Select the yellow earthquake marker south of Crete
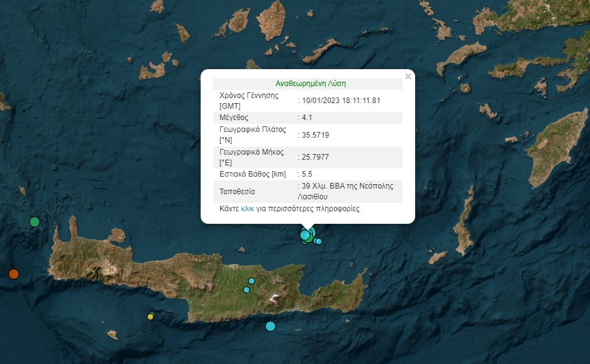 coord(150,316)
